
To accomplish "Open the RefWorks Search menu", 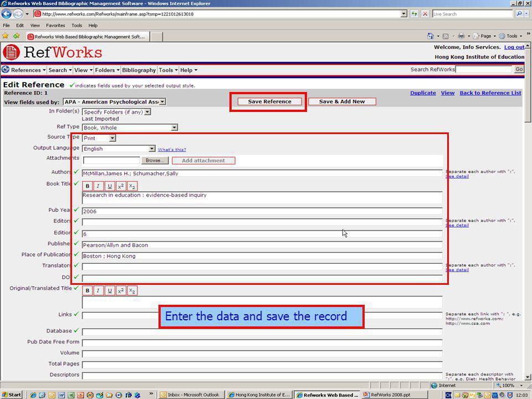I will point(60,70).
